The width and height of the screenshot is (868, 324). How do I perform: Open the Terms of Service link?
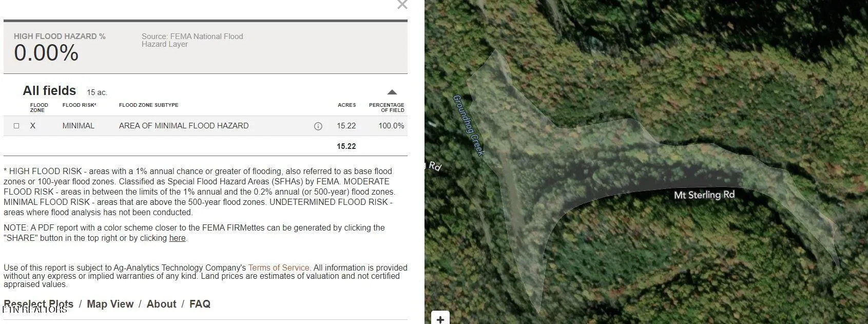[278, 268]
